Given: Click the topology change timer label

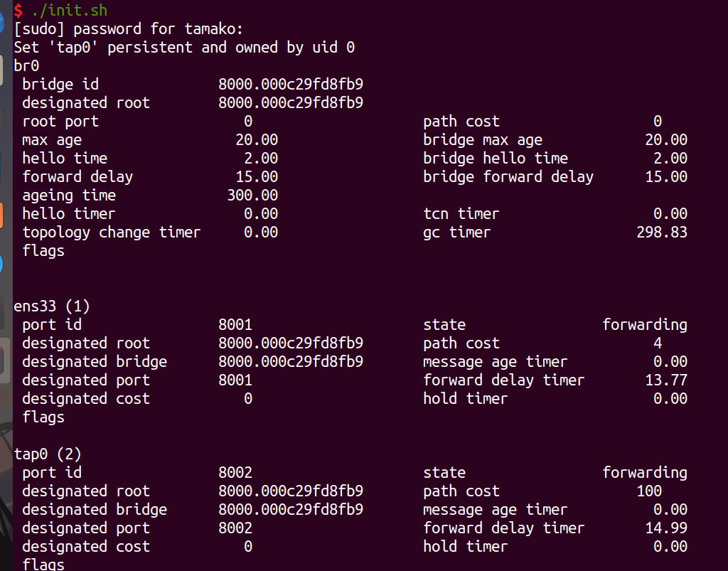Looking at the screenshot, I should click(x=112, y=232).
